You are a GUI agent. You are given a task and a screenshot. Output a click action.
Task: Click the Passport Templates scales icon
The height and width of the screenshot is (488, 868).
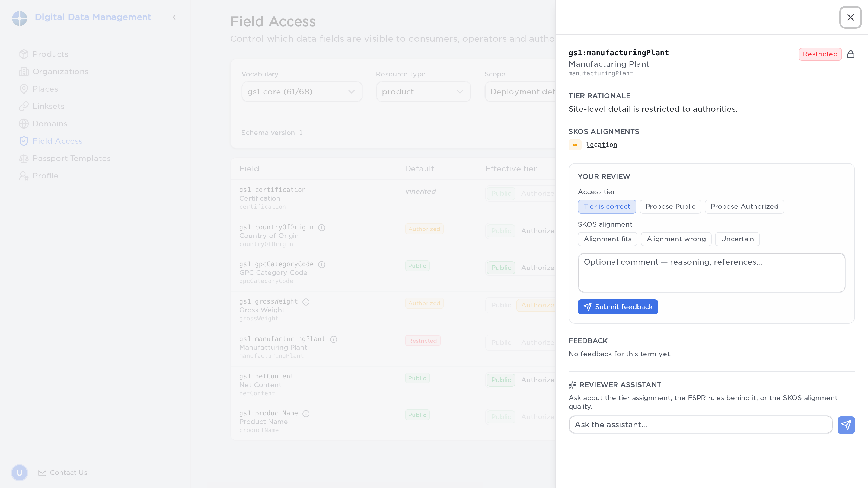[24, 158]
